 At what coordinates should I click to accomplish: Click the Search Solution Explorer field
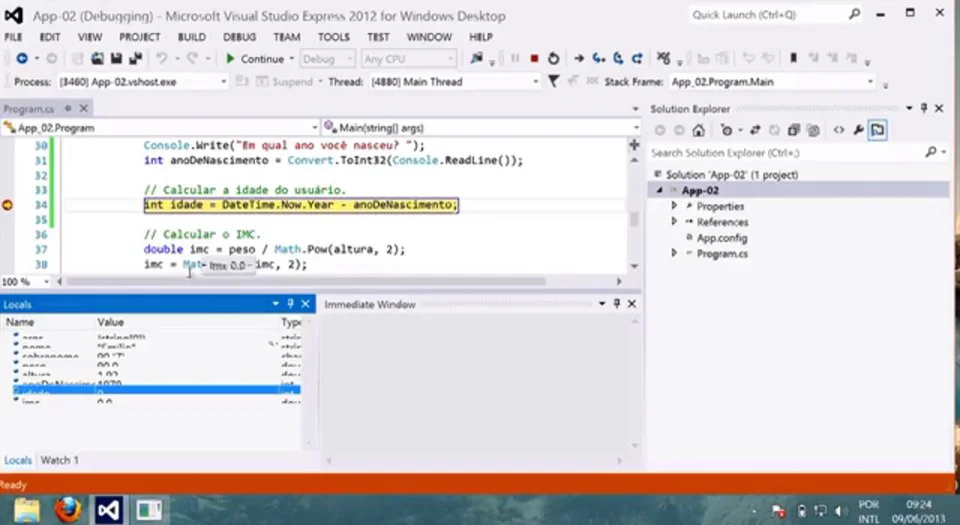pyautogui.click(x=798, y=152)
